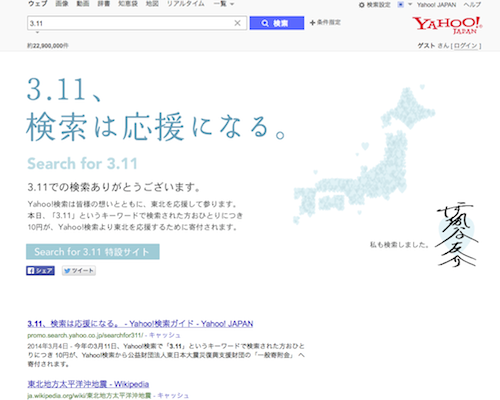Switch to the 知恵袋 tab
The width and height of the screenshot is (500, 400).
pyautogui.click(x=128, y=4)
